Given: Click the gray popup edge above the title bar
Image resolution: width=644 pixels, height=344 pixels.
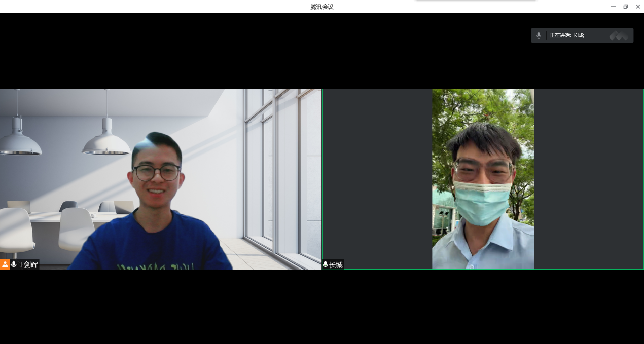Looking at the screenshot, I should 475,1.
